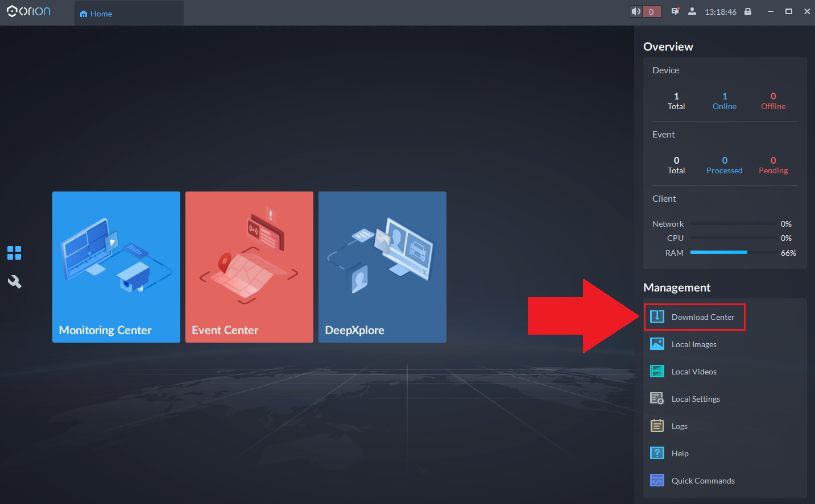Image resolution: width=815 pixels, height=504 pixels.
Task: Open the user account icon
Action: [x=692, y=11]
